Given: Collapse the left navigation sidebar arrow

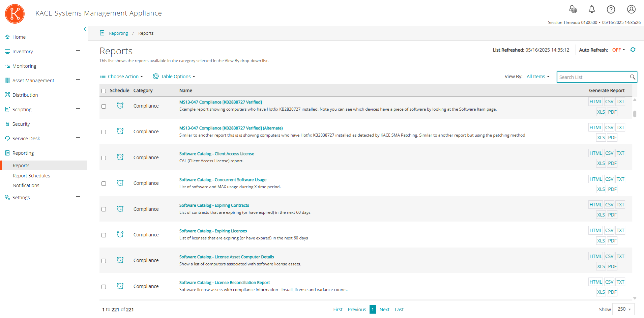Looking at the screenshot, I should [x=85, y=29].
